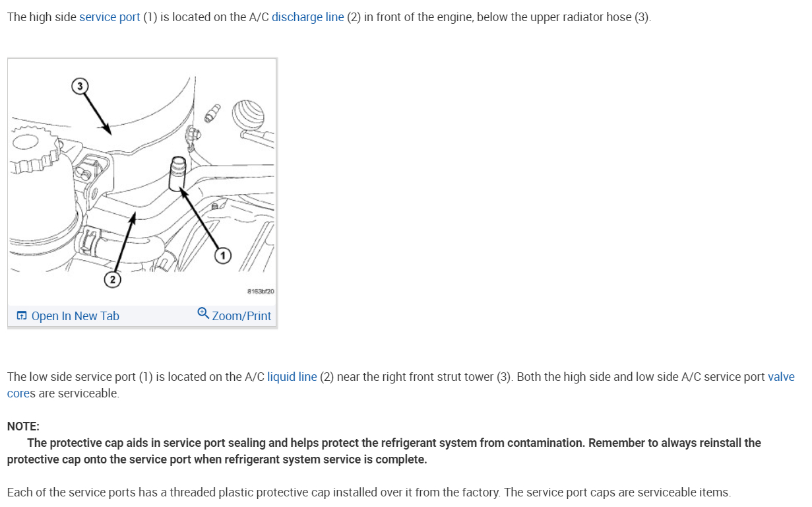Image resolution: width=812 pixels, height=507 pixels.
Task: Click the Open In New Tab icon
Action: coord(22,316)
